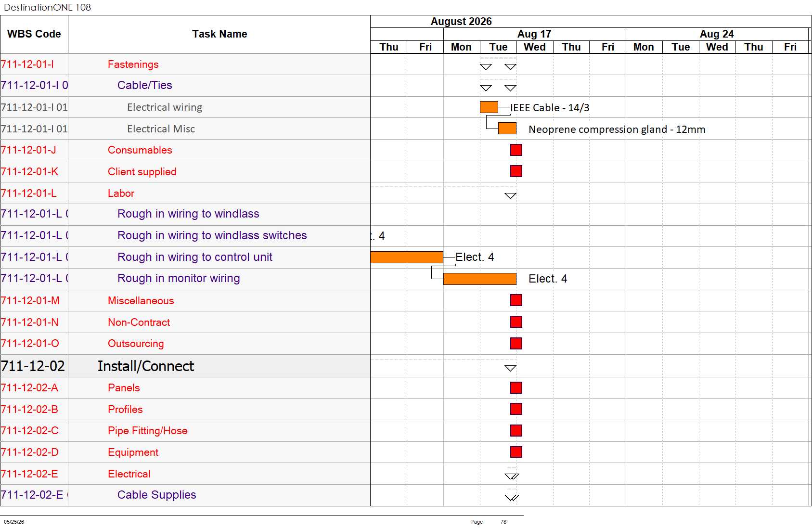
Task: Click the IEEE Cable - 14/3 label
Action: 550,108
